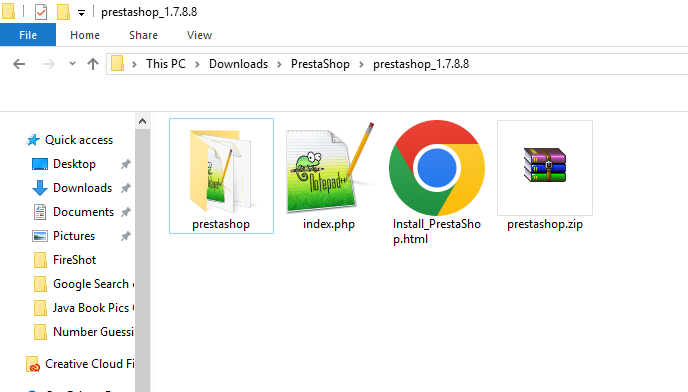Switch to the Share ribbon tab
Image resolution: width=688 pixels, height=392 pixels.
(x=143, y=35)
